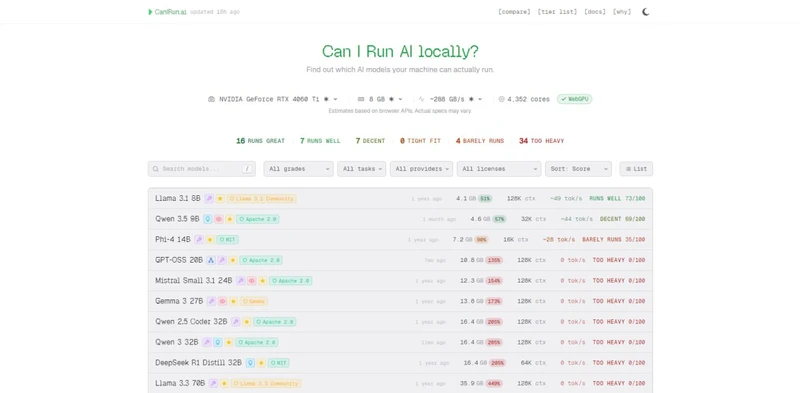Click the red eye icon on Mistral Small 3.1 24B

tap(252, 281)
